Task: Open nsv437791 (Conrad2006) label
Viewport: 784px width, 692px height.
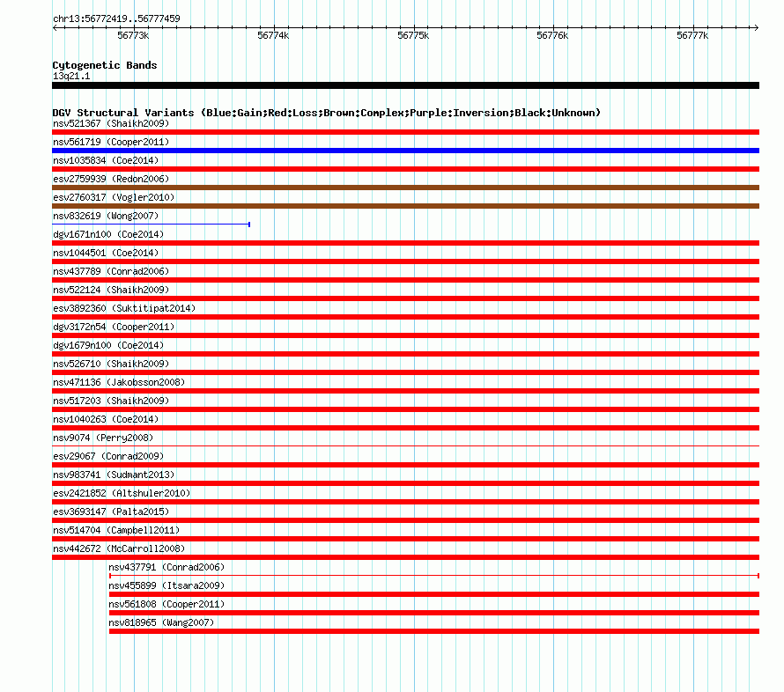Action: point(166,567)
